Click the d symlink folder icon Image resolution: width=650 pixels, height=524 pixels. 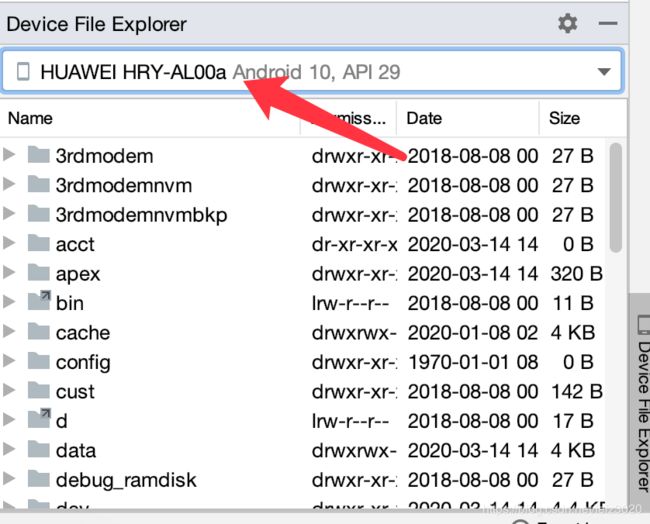[x=39, y=418]
